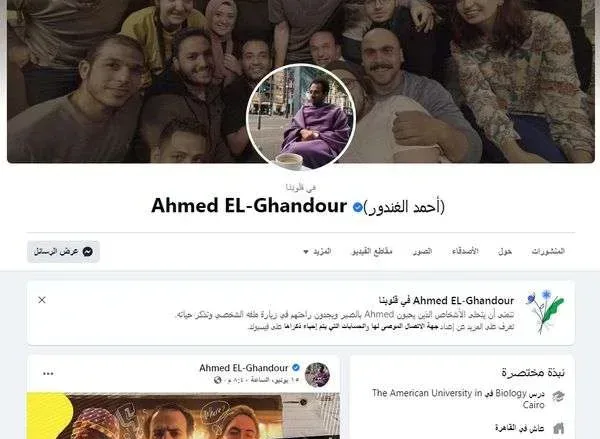
Task: Open the الأصدقاء (Friends) tab
Action: tap(465, 251)
